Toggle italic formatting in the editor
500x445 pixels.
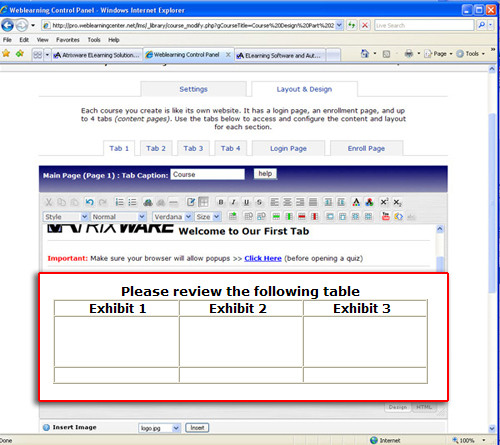[x=233, y=202]
